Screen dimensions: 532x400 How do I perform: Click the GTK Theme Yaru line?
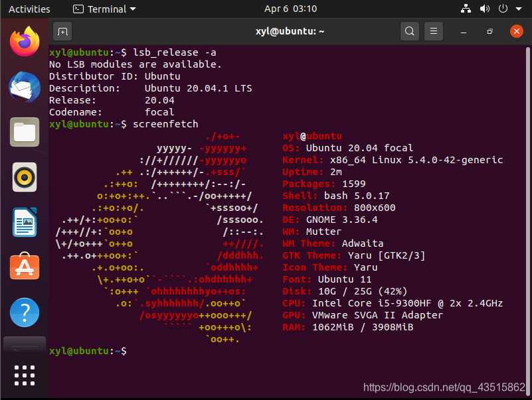(x=353, y=255)
